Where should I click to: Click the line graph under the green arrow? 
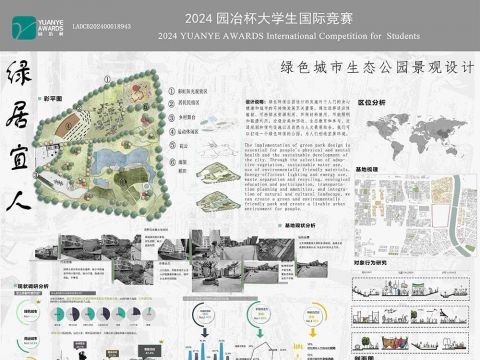click(261, 350)
